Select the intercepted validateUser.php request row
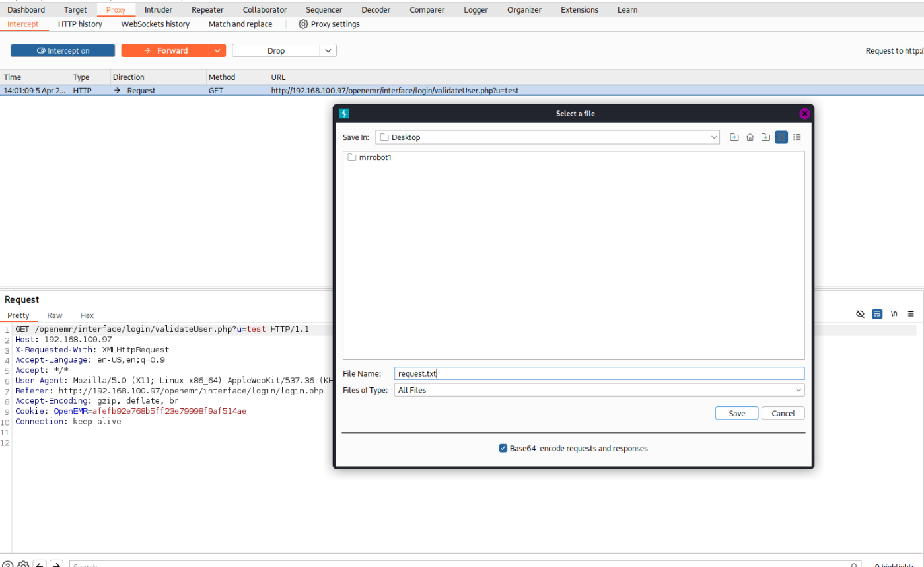This screenshot has width=924, height=567. click(x=462, y=91)
